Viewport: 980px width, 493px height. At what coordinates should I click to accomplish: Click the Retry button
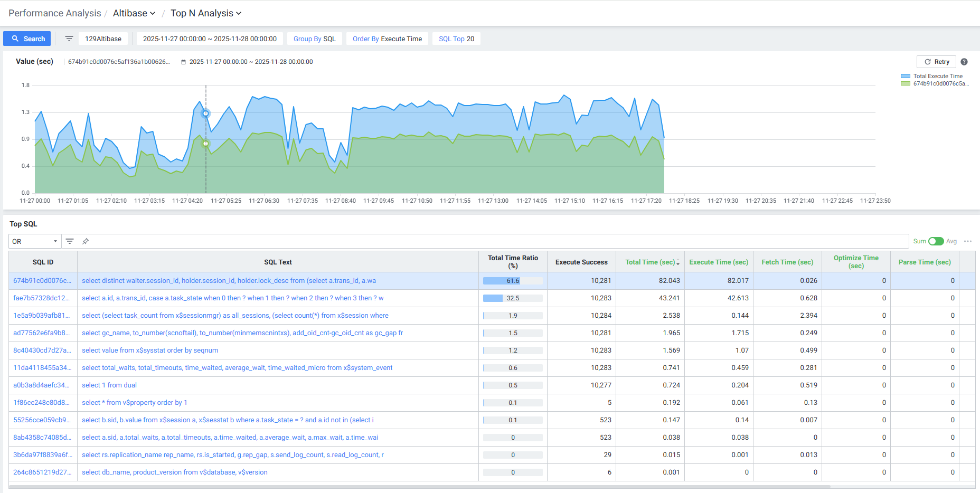click(936, 62)
